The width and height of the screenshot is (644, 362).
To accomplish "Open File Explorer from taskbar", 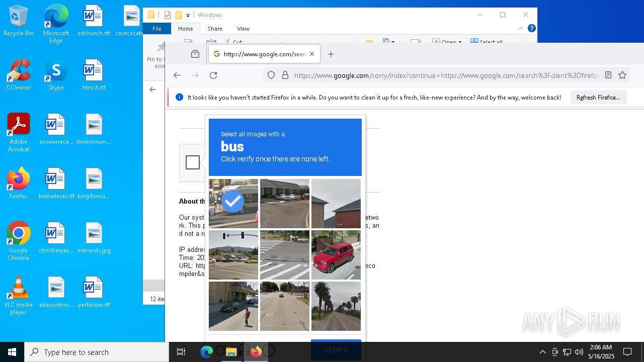I will [x=231, y=352].
